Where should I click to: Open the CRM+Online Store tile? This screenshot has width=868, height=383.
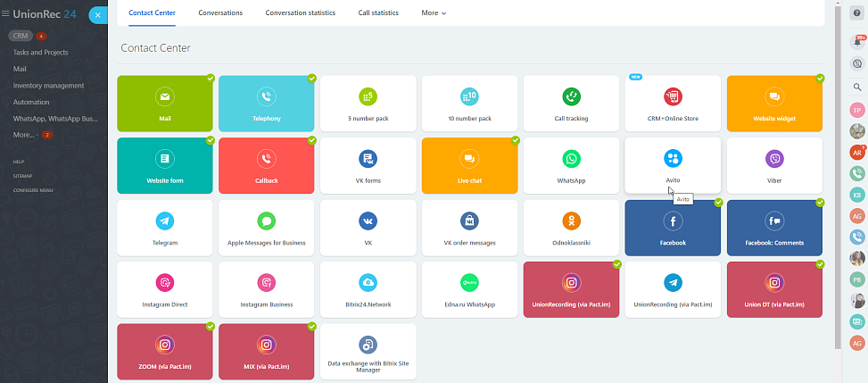point(673,104)
